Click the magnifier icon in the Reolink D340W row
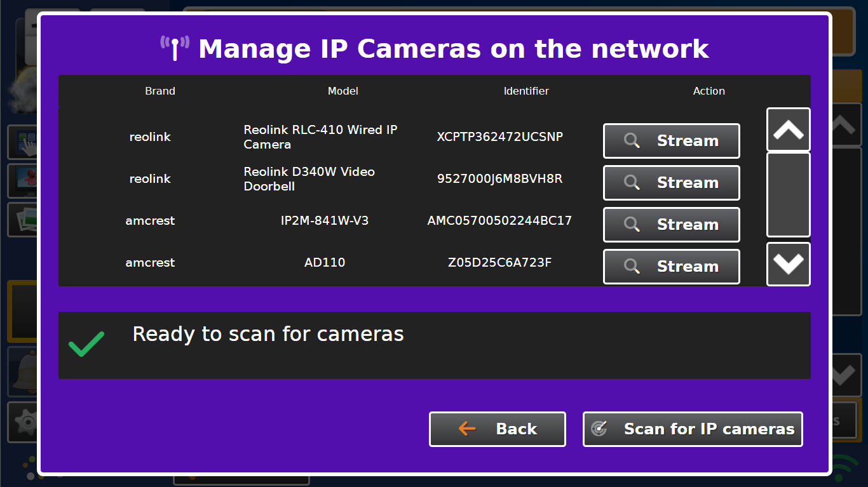 click(x=632, y=183)
